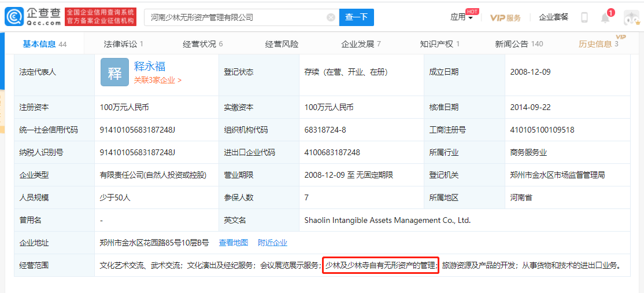Click the 商务服务业 industry value
The height and width of the screenshot is (293, 644).
[528, 153]
